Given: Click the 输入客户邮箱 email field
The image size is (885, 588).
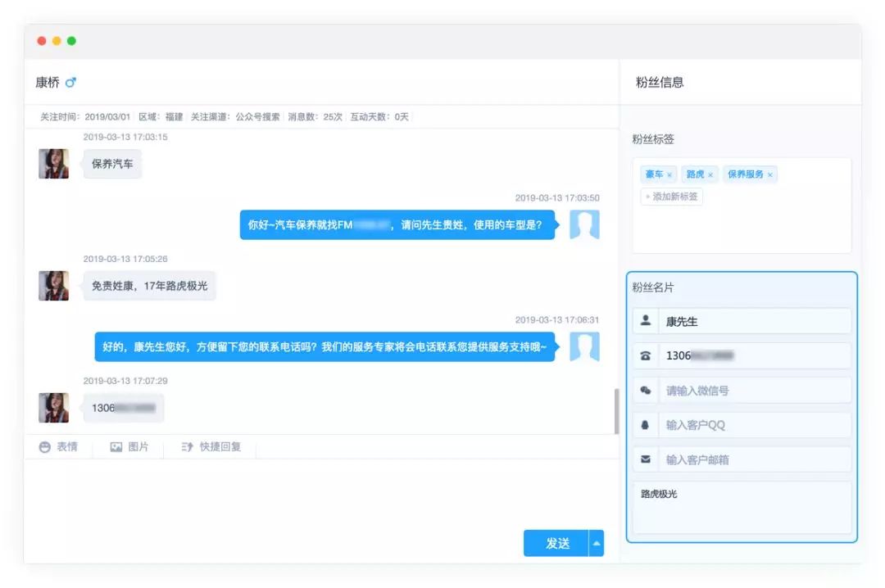Looking at the screenshot, I should point(753,459).
